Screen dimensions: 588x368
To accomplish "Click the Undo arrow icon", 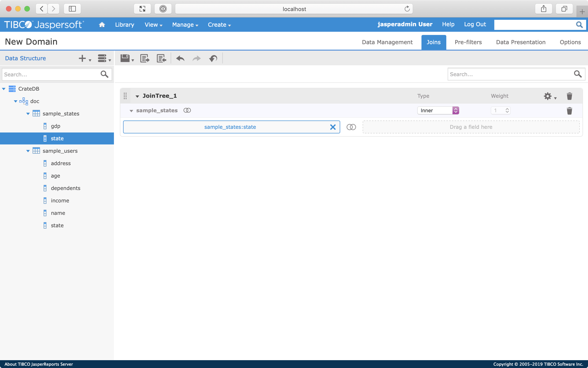I will coord(180,58).
